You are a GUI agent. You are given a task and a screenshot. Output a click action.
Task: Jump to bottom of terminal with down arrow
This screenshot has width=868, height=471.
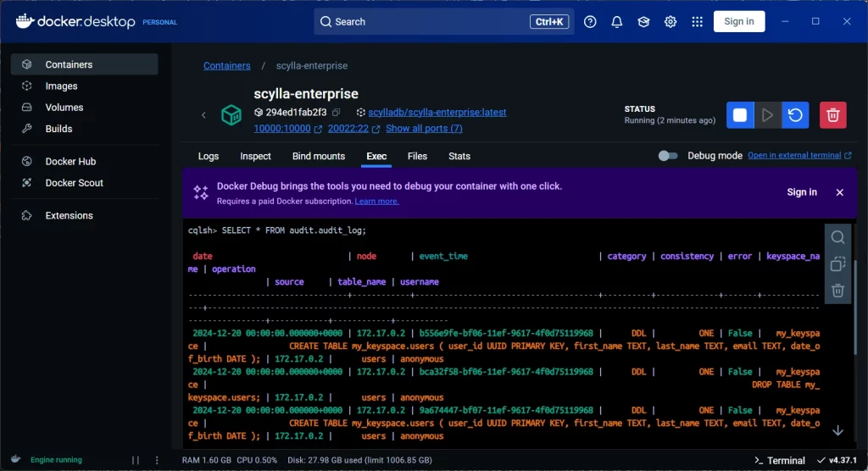coord(837,430)
